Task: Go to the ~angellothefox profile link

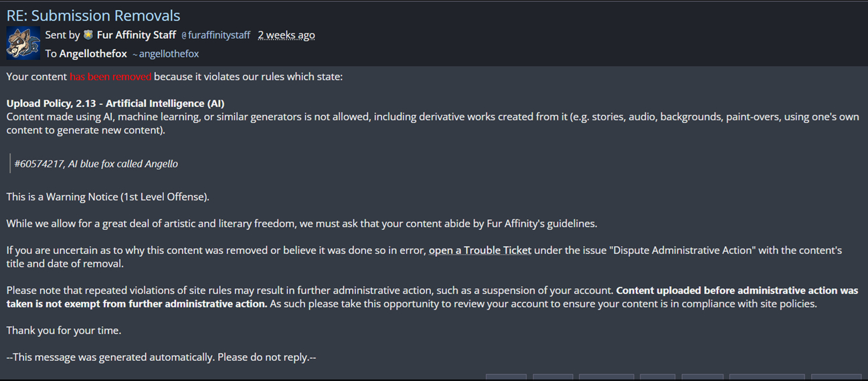Action: click(166, 54)
